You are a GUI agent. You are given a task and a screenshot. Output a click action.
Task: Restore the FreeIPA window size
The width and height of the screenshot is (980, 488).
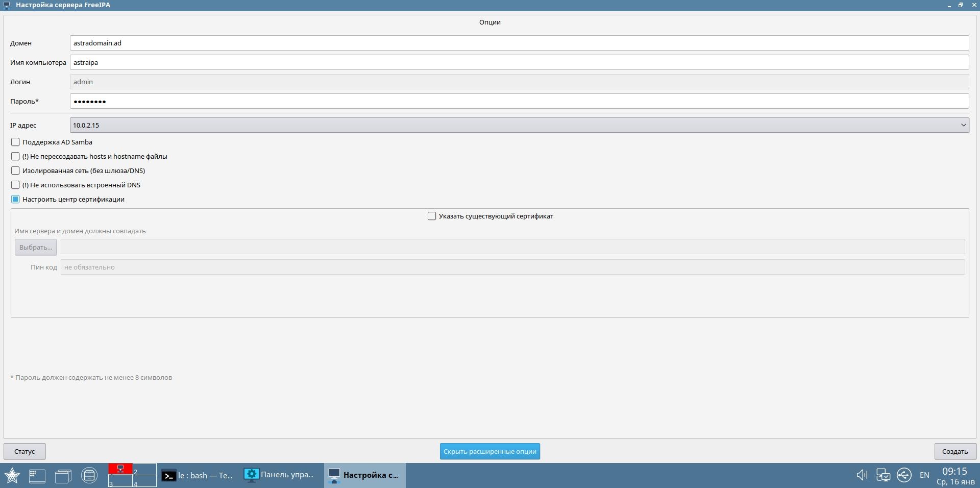[x=961, y=5]
